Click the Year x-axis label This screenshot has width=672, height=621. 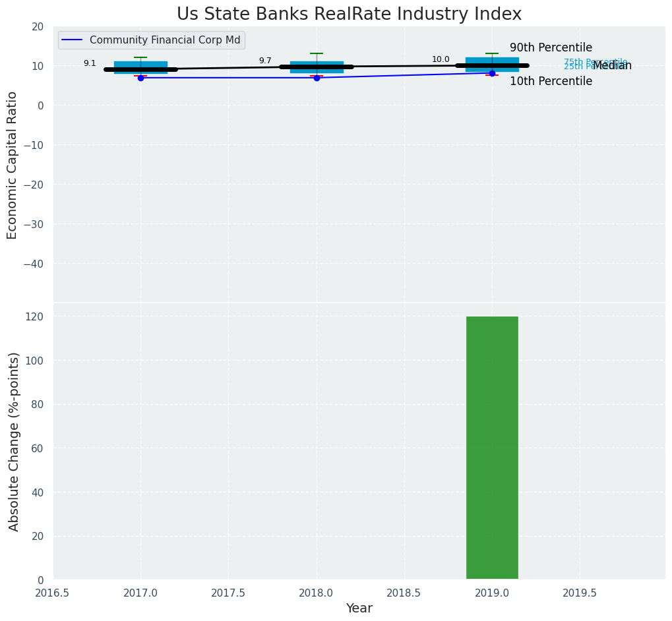359,608
